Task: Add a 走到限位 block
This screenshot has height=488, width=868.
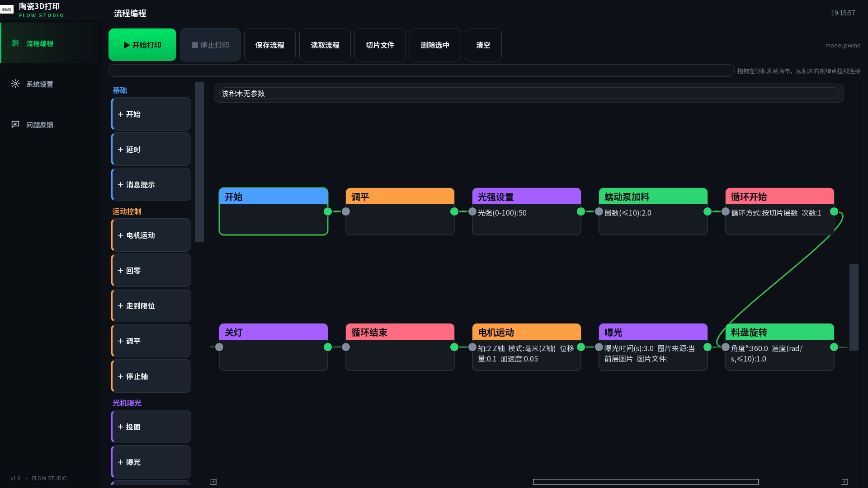Action: tap(151, 305)
